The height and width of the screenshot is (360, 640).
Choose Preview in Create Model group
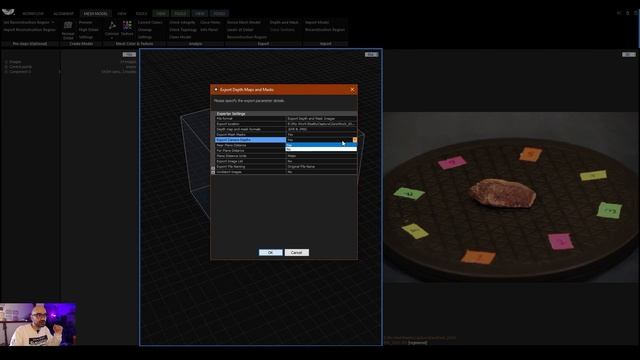point(85,22)
